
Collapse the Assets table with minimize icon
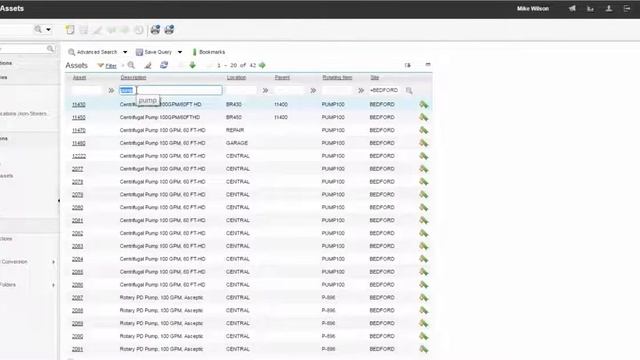pyautogui.click(x=428, y=64)
